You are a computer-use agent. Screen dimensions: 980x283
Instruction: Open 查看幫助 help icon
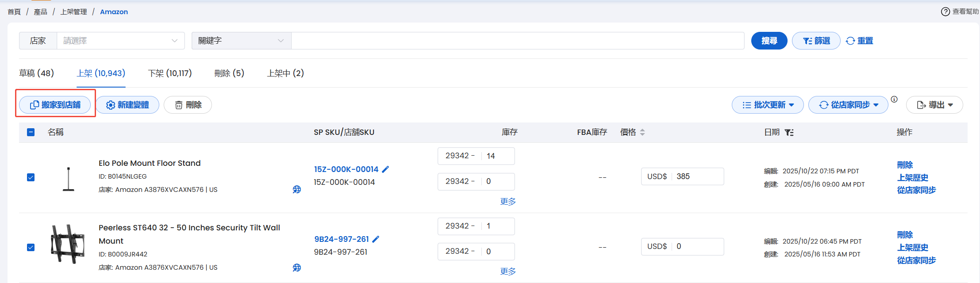[x=945, y=11]
